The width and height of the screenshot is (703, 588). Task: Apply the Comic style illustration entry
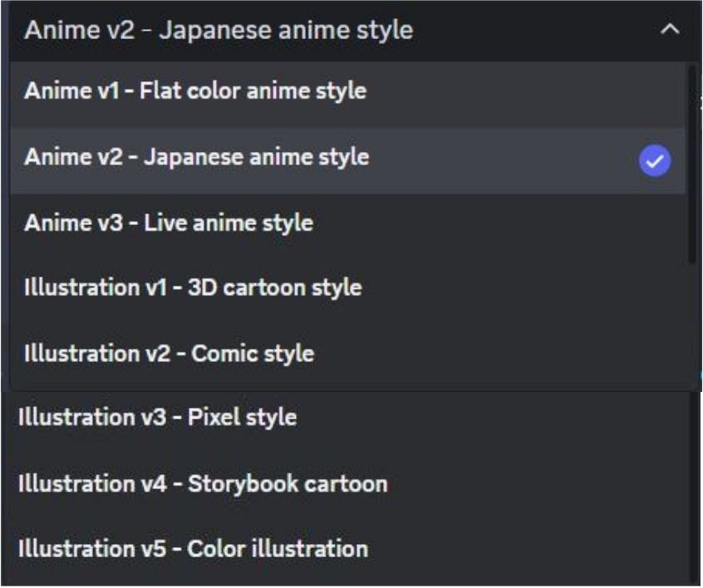tap(347, 353)
